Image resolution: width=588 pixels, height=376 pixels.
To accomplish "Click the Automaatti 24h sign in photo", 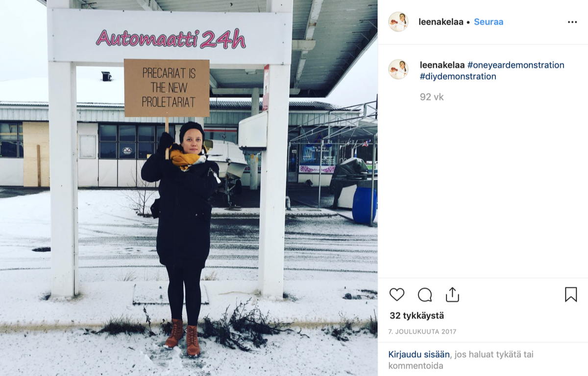I will pos(171,38).
